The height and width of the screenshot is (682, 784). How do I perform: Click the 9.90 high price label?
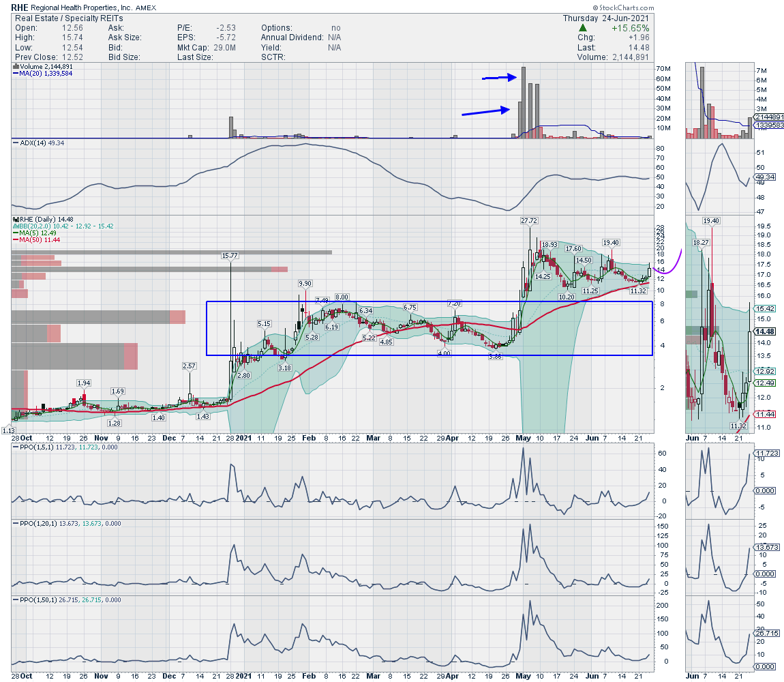pos(305,283)
